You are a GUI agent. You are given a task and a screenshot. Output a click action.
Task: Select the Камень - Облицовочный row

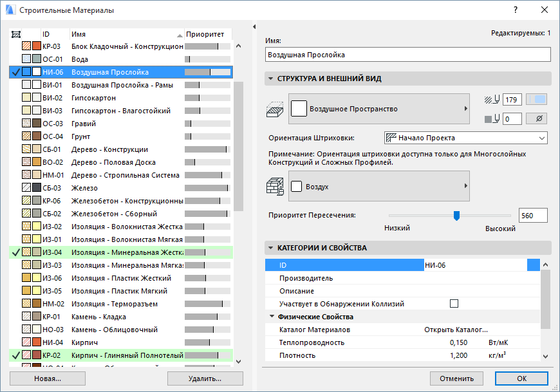pyautogui.click(x=121, y=329)
